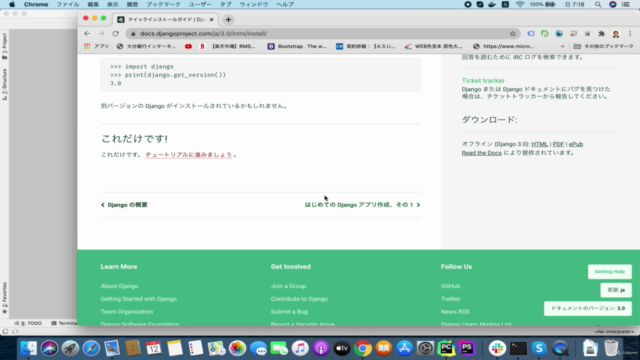The image size is (640, 360).
Task: Click the user profile avatar in Chrome toolbar
Action: coord(616,33)
